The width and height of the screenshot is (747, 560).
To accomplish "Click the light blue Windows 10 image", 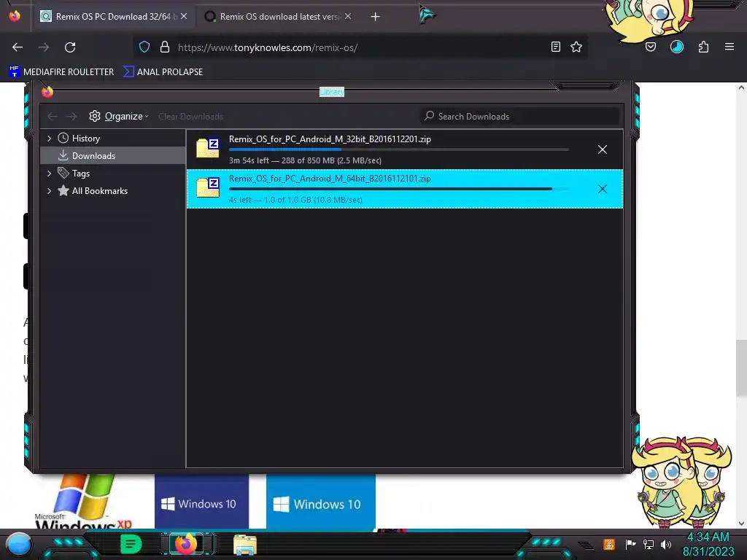I will pyautogui.click(x=321, y=502).
